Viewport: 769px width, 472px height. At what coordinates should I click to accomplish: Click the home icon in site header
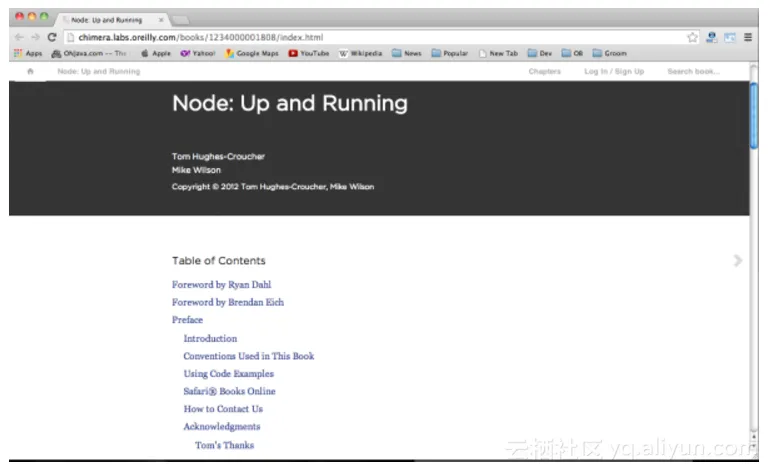[x=30, y=72]
